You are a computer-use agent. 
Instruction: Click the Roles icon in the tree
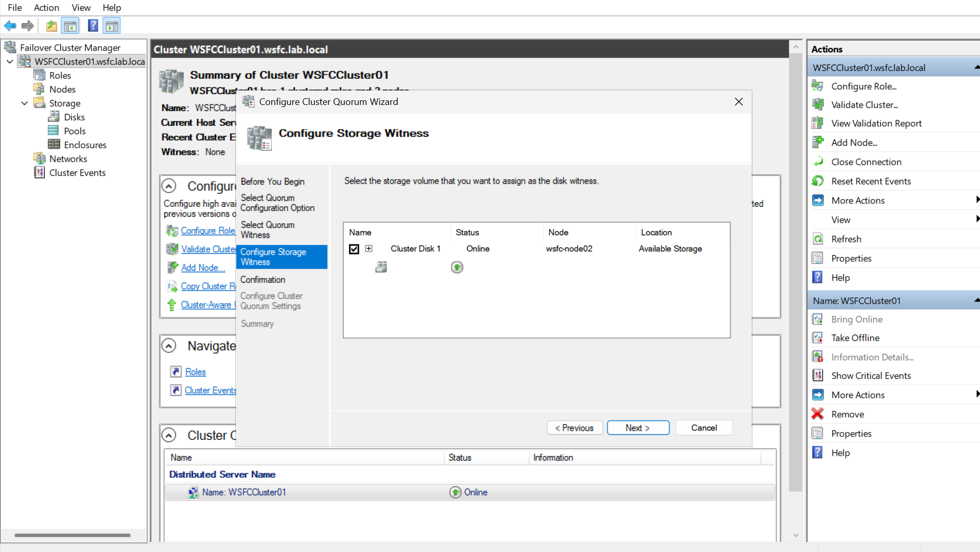(40, 75)
